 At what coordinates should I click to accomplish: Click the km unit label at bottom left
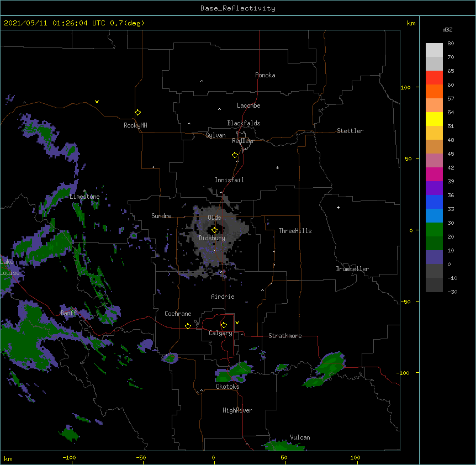pyautogui.click(x=8, y=458)
